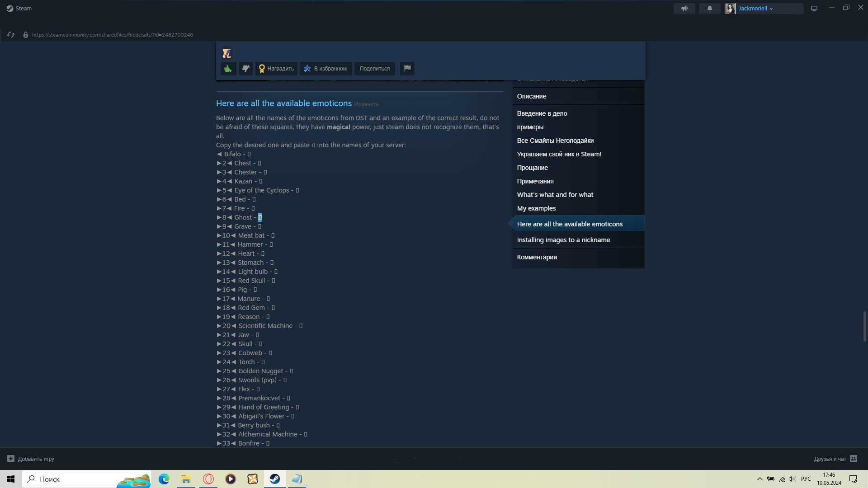Toggle the favorites star button

(x=325, y=69)
